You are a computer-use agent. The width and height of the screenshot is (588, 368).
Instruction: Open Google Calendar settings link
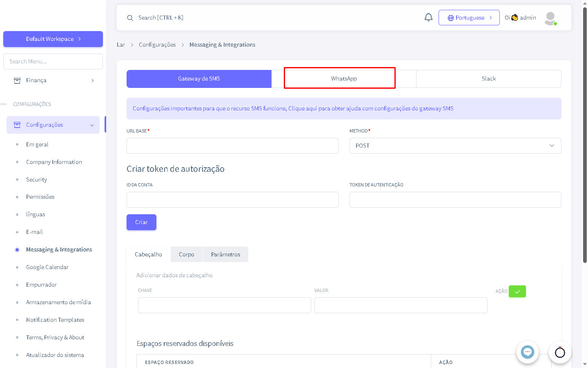tap(47, 267)
